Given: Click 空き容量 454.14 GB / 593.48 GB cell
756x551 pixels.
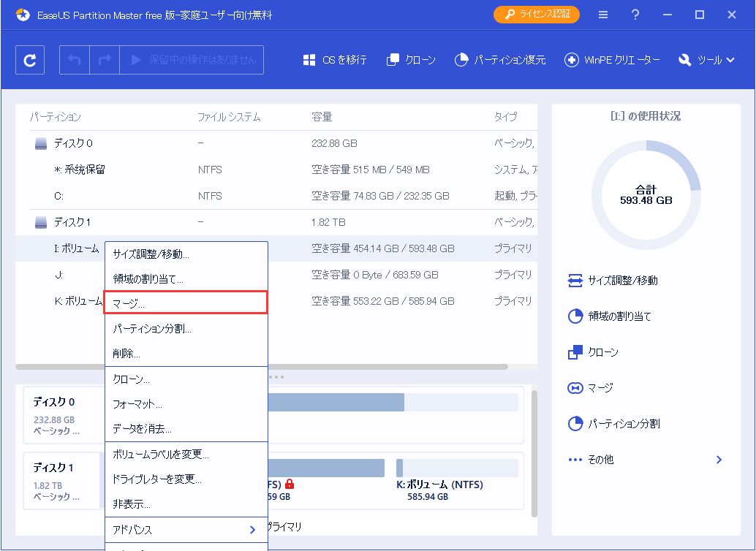Looking at the screenshot, I should [x=383, y=248].
